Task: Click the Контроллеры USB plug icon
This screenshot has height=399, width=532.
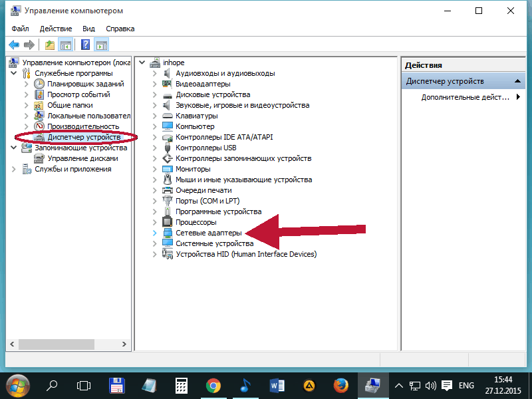Action: click(168, 148)
